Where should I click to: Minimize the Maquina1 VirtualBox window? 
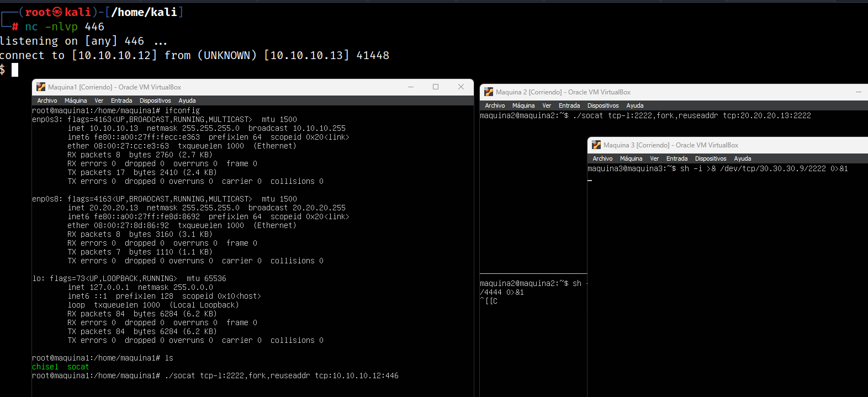(411, 87)
